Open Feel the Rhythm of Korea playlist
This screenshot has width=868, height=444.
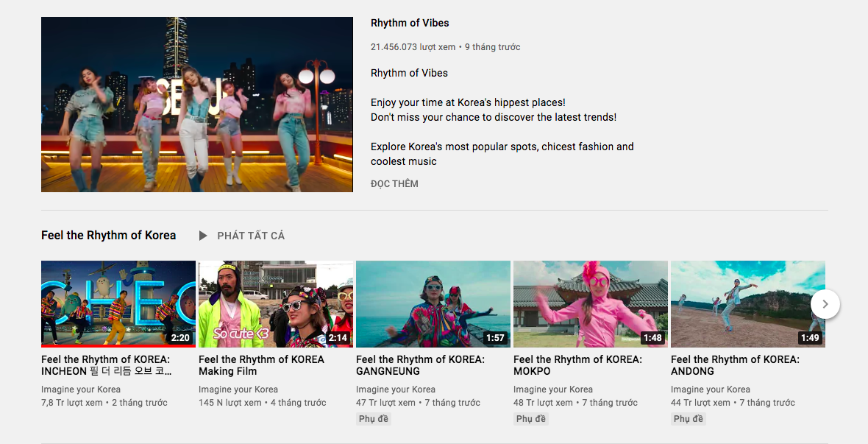click(108, 236)
